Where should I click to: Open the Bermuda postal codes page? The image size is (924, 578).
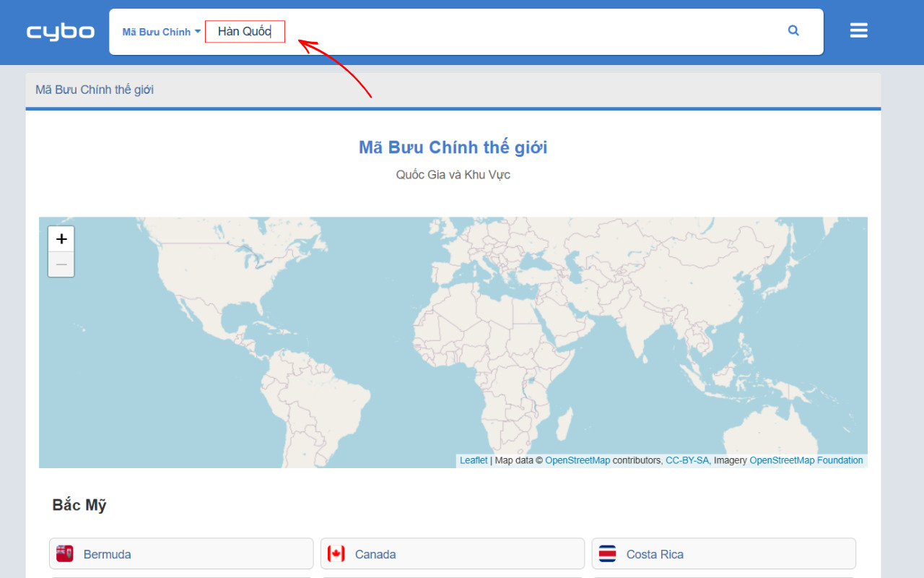107,553
